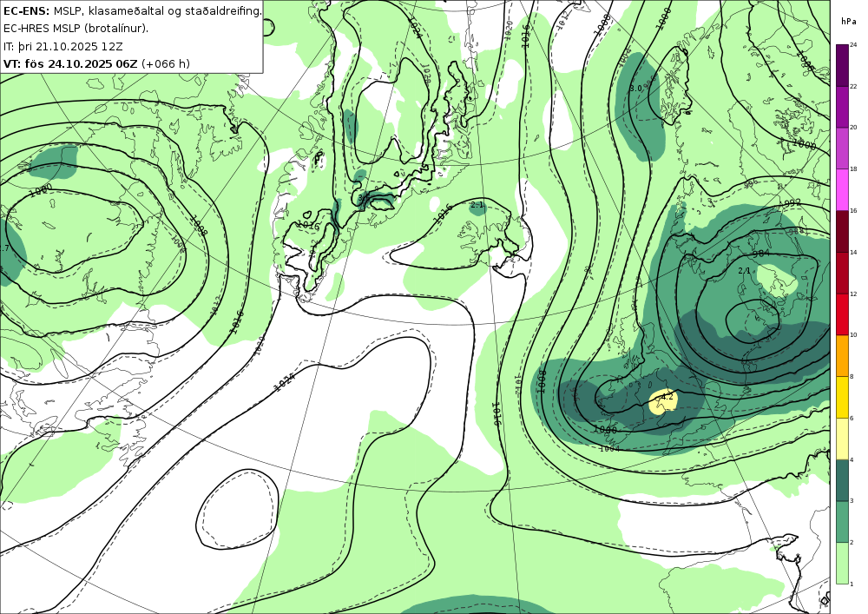
Task: Click the 'IT: þri 21.10.2025 12Z' line
Action: 63,46
